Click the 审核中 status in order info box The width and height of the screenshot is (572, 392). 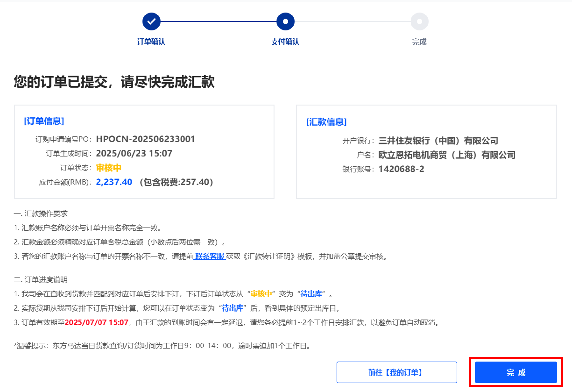109,168
